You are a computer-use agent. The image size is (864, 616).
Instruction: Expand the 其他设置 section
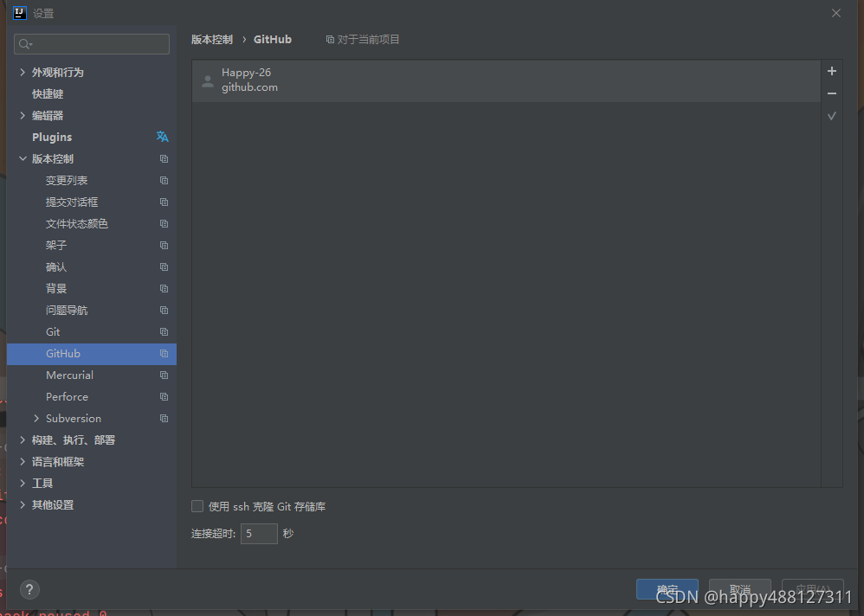coord(23,504)
